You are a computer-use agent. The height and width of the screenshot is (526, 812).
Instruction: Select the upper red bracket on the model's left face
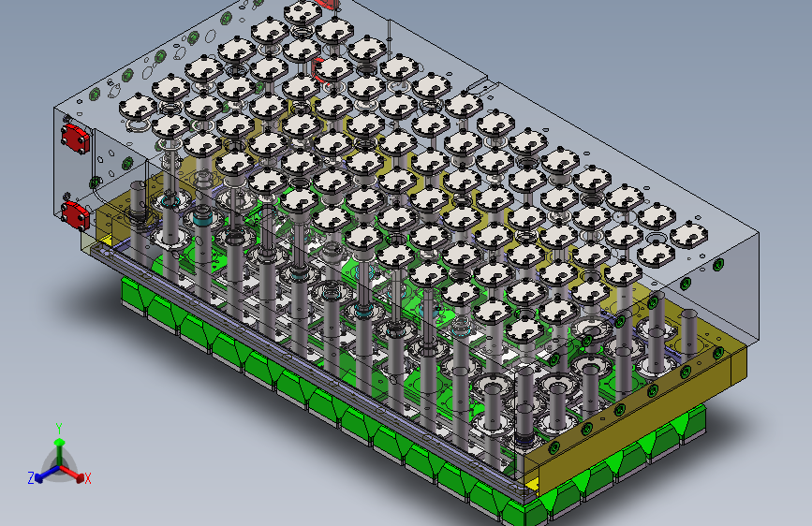(x=76, y=139)
